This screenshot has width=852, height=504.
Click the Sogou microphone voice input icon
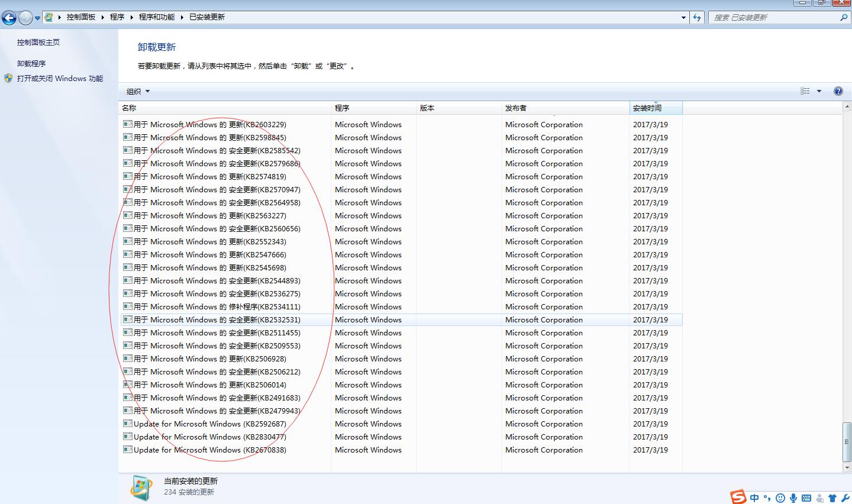click(793, 498)
